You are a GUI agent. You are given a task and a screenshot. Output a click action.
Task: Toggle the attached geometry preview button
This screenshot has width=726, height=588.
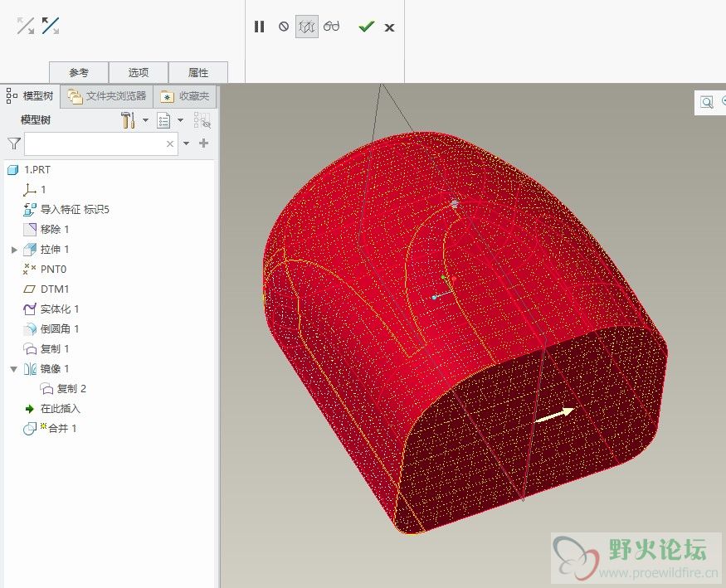(x=307, y=27)
